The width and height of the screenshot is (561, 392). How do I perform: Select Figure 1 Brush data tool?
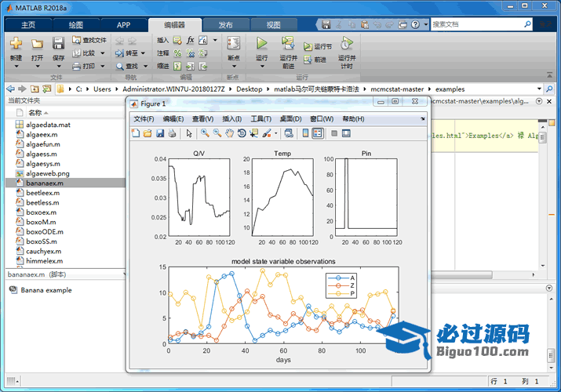267,133
